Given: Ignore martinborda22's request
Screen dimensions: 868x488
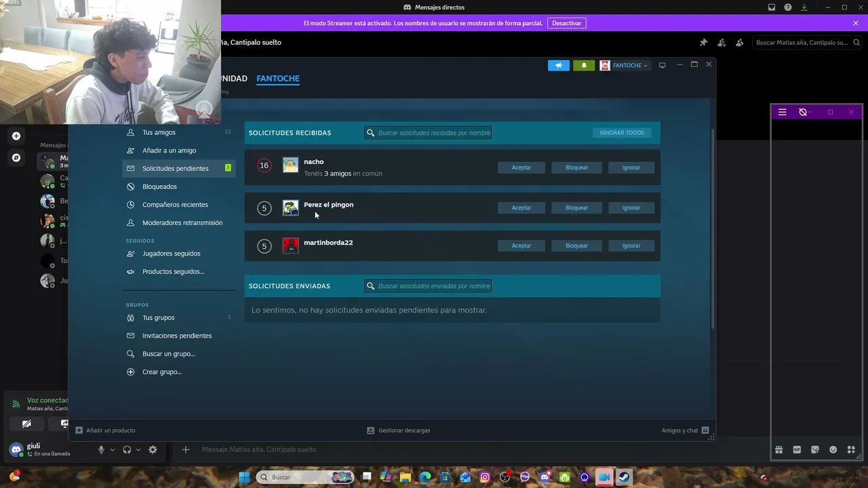Looking at the screenshot, I should click(631, 246).
